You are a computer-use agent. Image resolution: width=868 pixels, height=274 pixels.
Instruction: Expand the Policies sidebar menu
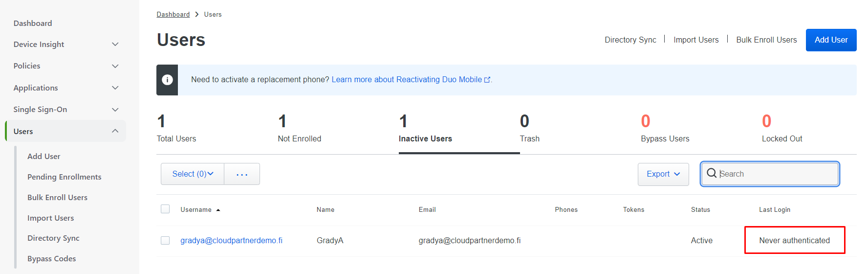tap(115, 66)
